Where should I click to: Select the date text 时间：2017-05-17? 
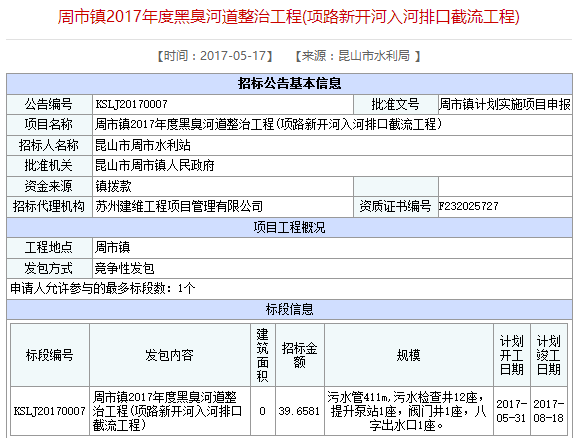coord(215,56)
